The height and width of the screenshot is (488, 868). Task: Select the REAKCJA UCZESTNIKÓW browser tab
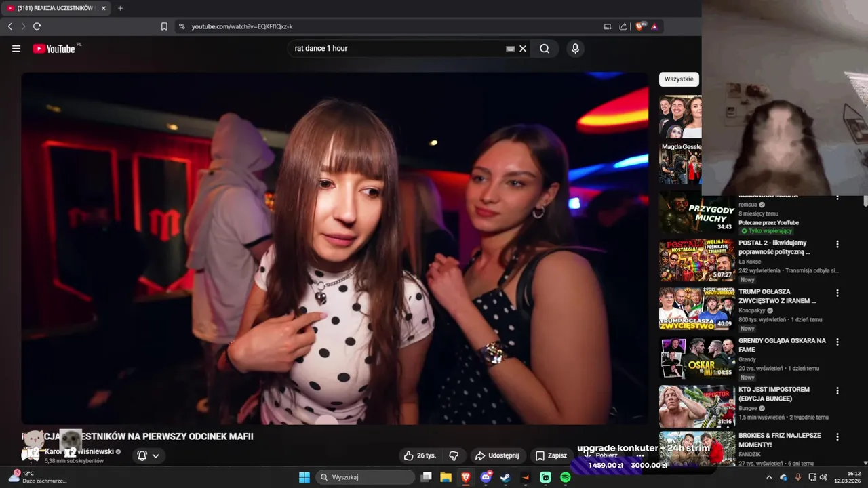click(56, 8)
